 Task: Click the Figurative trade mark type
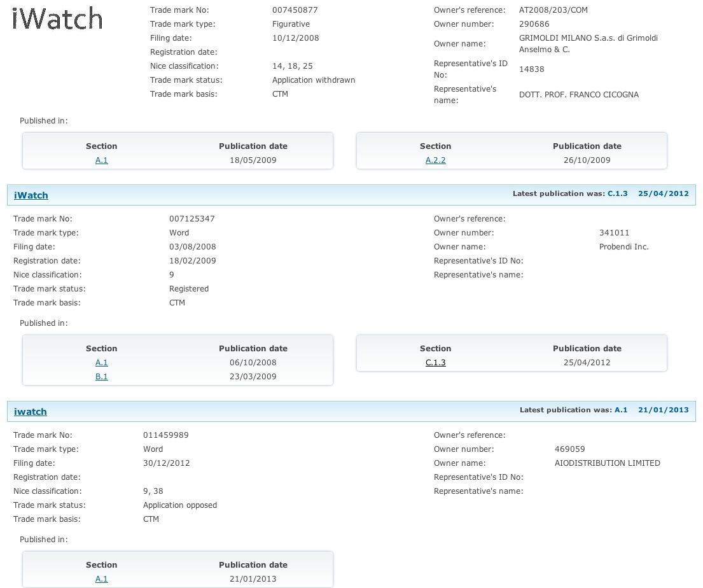[x=291, y=24]
